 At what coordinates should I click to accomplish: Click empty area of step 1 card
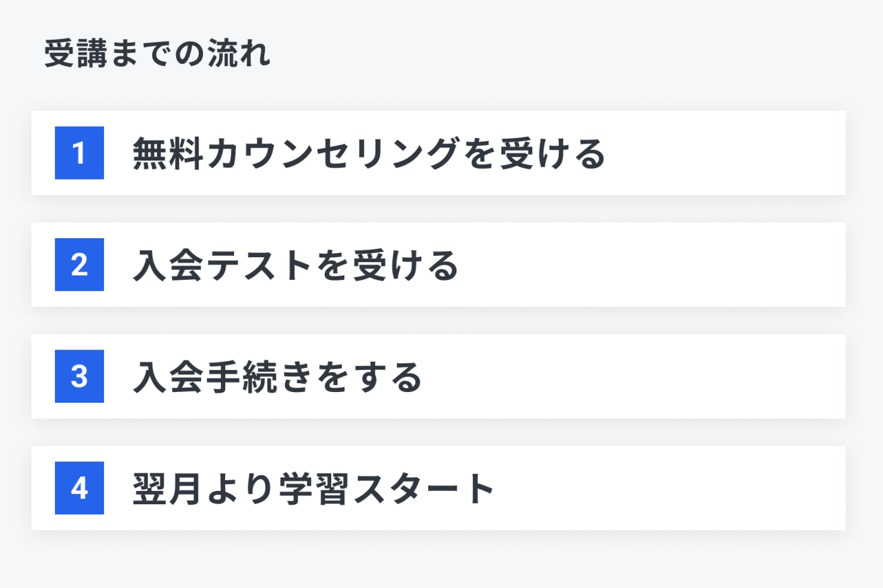[725, 153]
